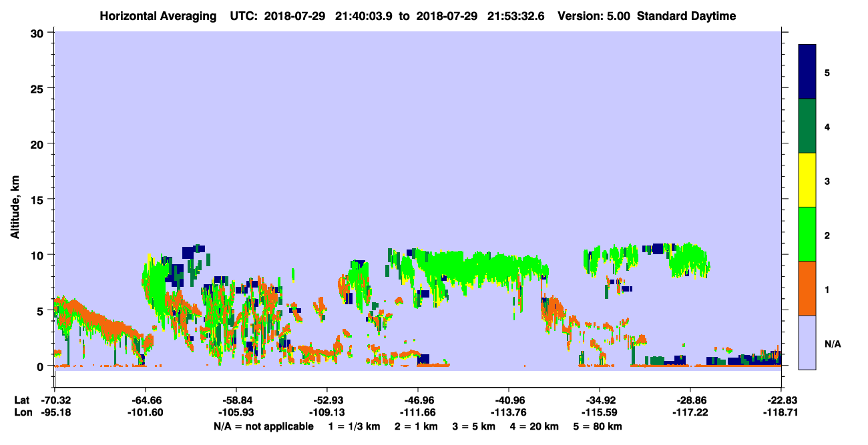Viewport: 868px width, 445px height.
Task: Click latitude value -64.66
Action: [x=145, y=400]
